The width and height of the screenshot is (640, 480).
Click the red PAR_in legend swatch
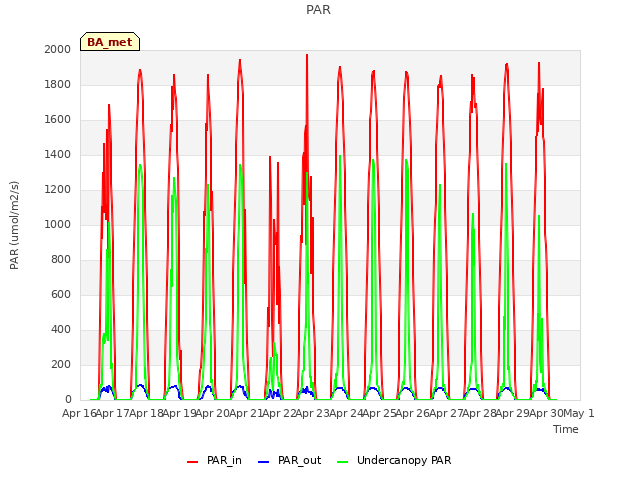click(192, 462)
